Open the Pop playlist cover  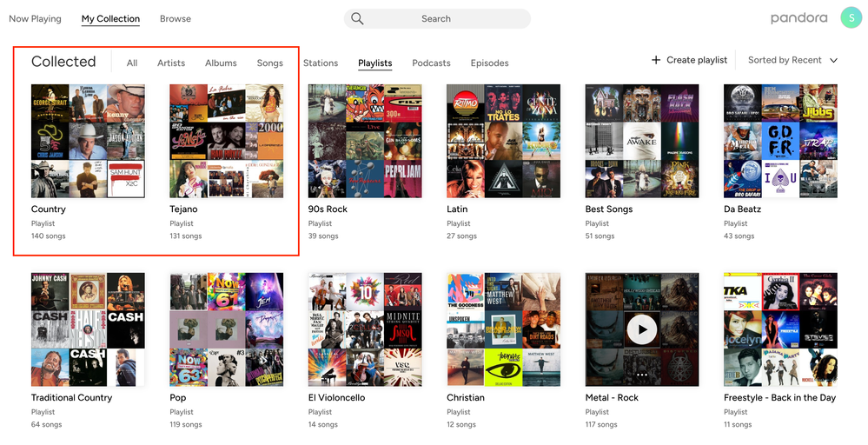pyautogui.click(x=227, y=329)
